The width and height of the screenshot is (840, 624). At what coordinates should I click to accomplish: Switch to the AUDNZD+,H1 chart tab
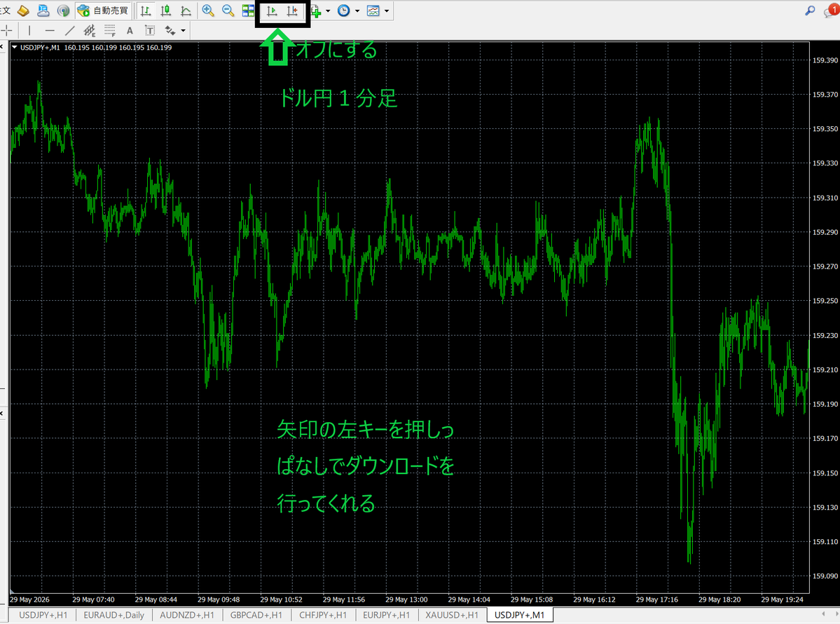coord(187,615)
